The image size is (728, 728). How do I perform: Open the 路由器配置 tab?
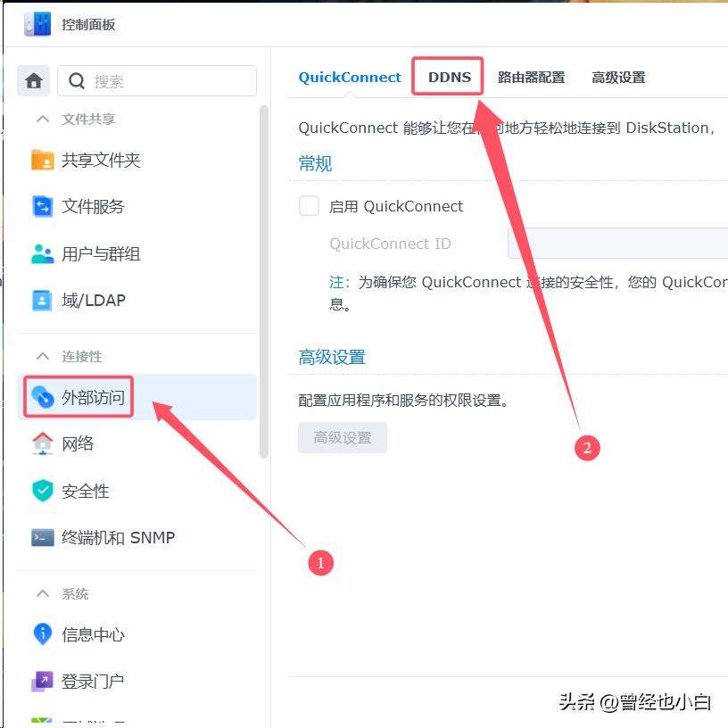[531, 77]
